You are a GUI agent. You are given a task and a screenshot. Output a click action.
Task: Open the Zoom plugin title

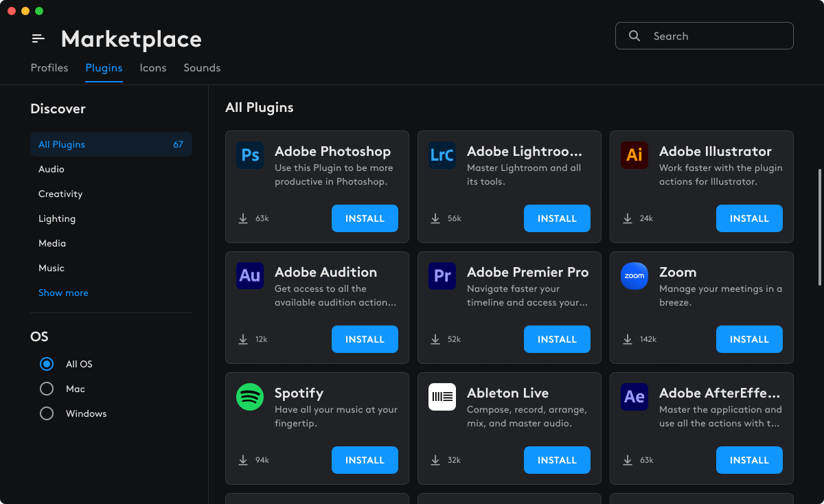(678, 273)
